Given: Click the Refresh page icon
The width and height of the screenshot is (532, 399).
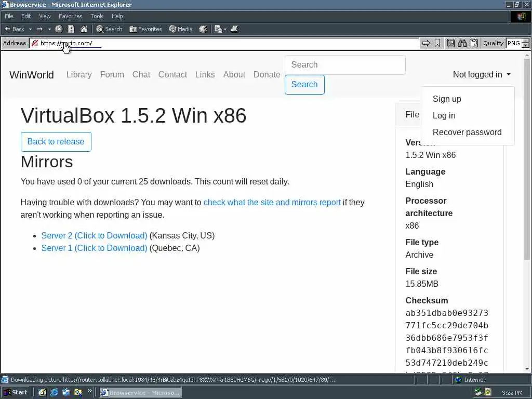Looking at the screenshot, I should [x=71, y=29].
